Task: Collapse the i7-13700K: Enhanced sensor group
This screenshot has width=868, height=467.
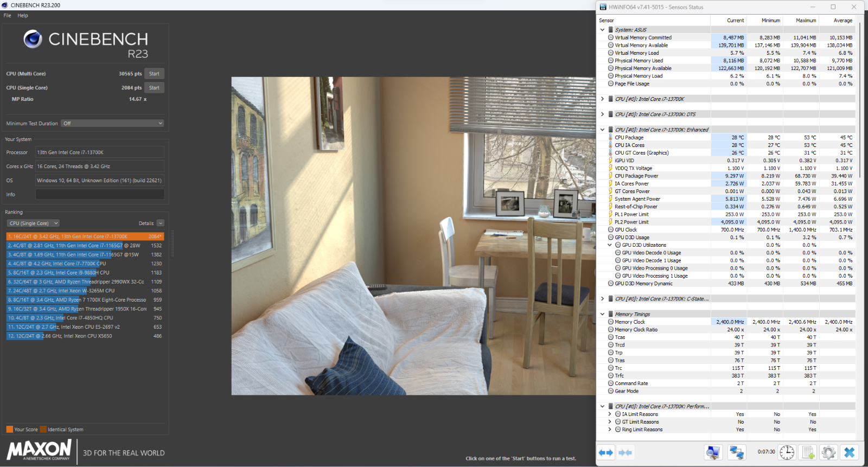Action: 602,130
